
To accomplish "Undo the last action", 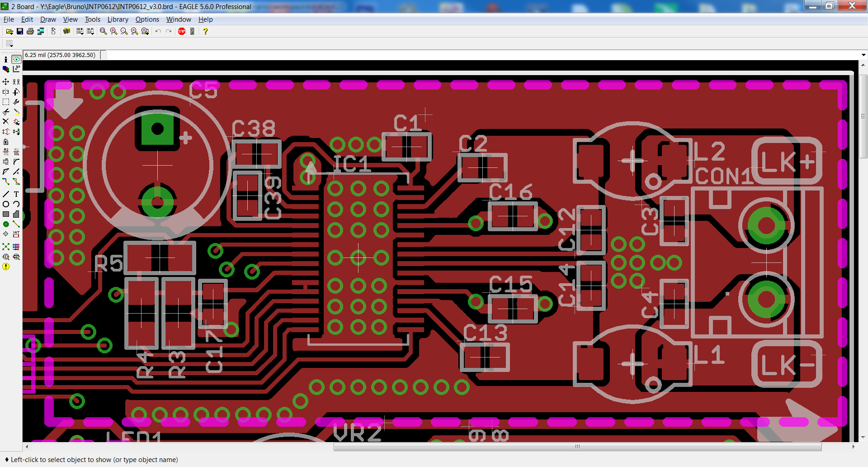I will coord(158,31).
